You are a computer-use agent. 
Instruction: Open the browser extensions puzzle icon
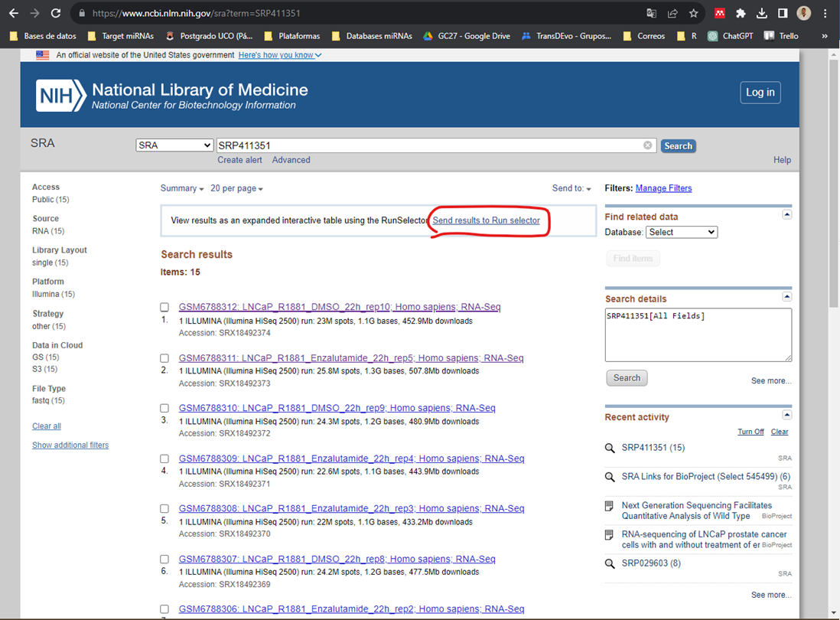[x=741, y=13]
